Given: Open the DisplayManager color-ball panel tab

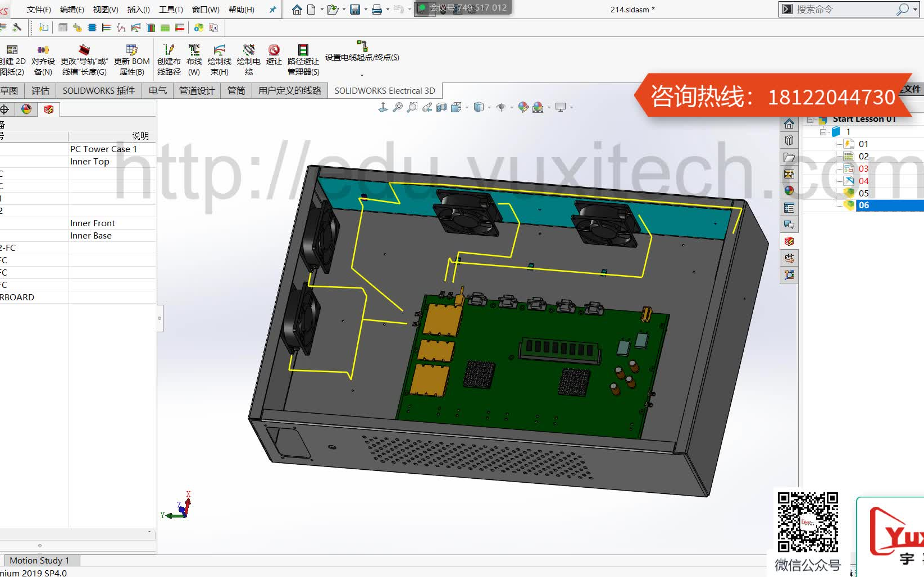Looking at the screenshot, I should tap(26, 109).
